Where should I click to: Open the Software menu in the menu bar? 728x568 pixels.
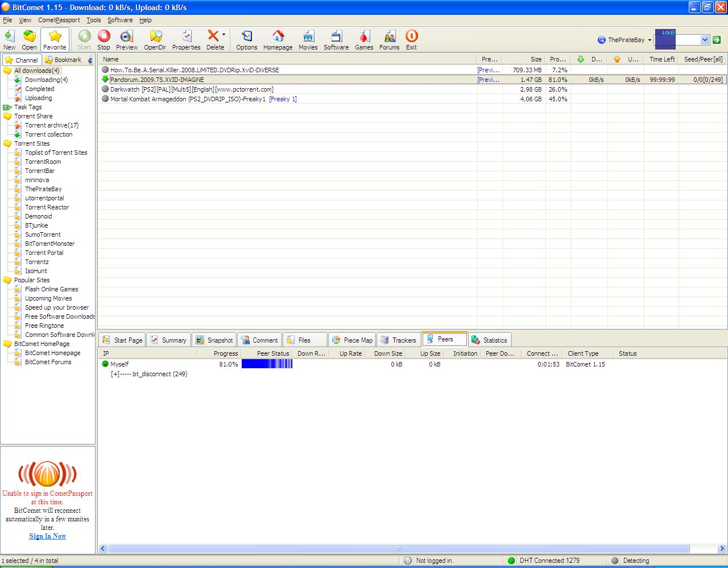click(120, 20)
